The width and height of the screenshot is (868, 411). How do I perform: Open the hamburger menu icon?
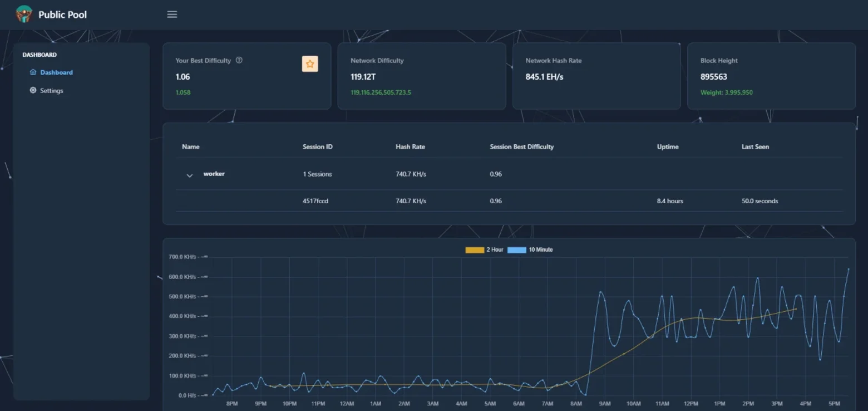click(172, 14)
